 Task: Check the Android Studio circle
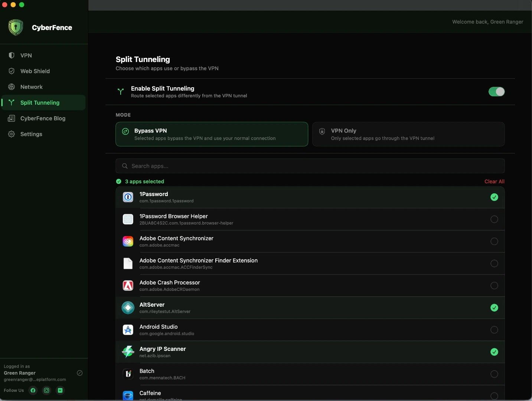494,330
